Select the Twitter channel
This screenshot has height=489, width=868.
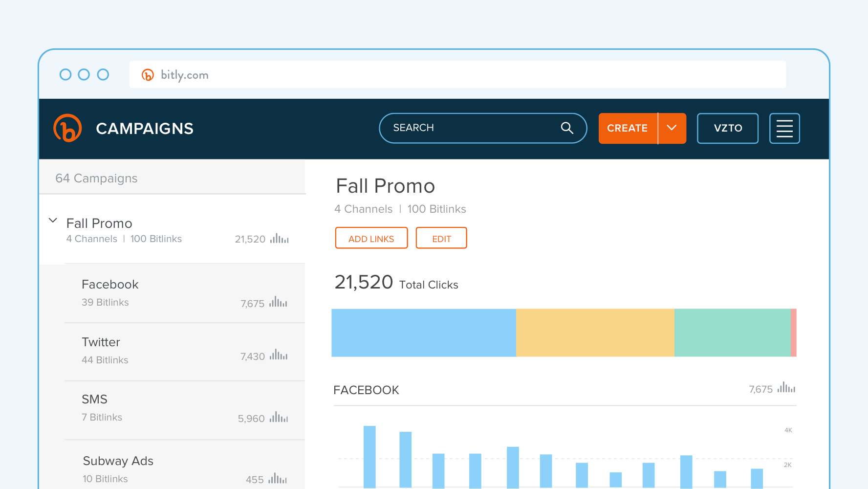point(101,342)
